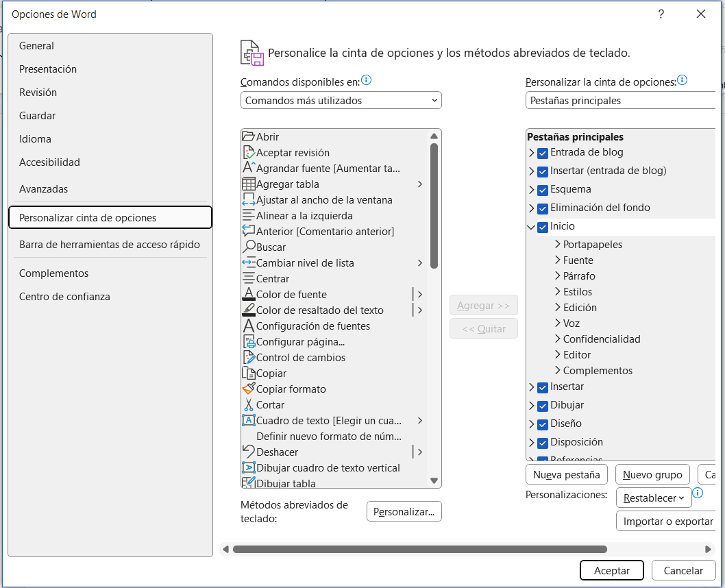Screen dimensions: 725x588
Task: Click the Abrir folder icon in commands list
Action: (x=249, y=136)
